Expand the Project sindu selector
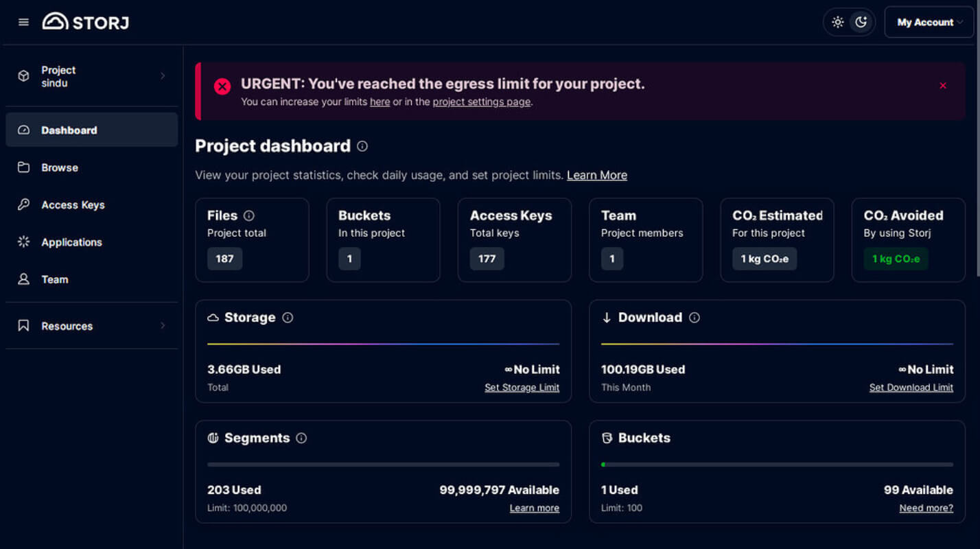980x549 pixels. tap(92, 76)
